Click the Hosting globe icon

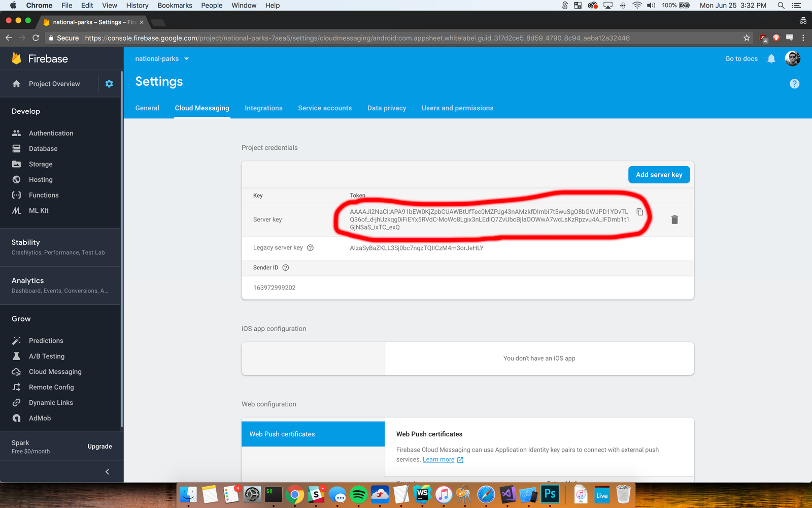(17, 179)
